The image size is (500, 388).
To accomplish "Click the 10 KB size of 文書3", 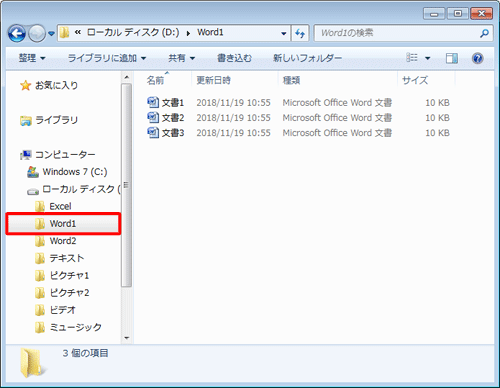I will pos(437,133).
